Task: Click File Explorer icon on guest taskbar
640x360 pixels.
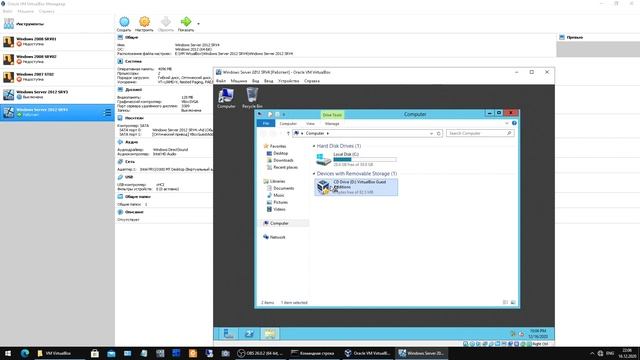Action: pos(269,334)
